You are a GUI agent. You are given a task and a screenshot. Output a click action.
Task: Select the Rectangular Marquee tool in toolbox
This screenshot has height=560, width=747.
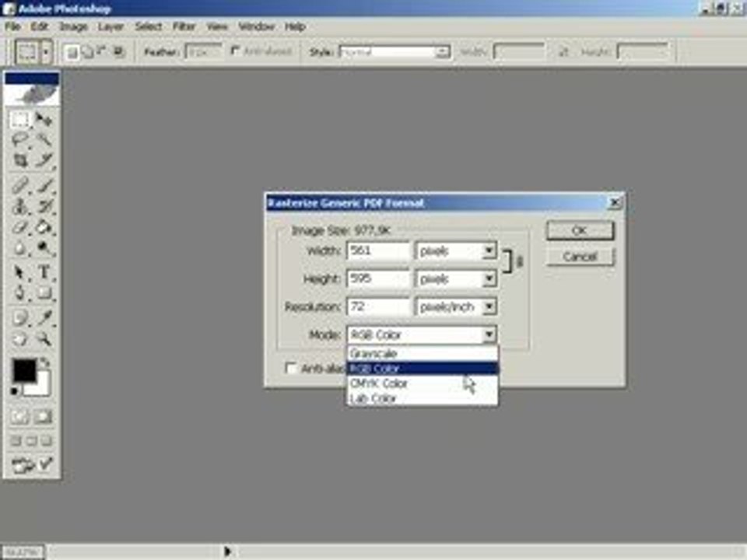pyautogui.click(x=19, y=120)
